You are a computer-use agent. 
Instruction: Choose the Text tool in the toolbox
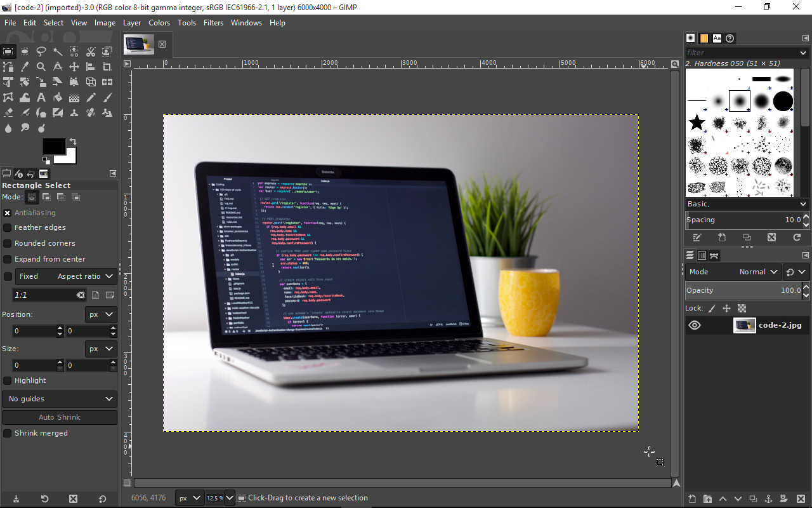tap(41, 98)
